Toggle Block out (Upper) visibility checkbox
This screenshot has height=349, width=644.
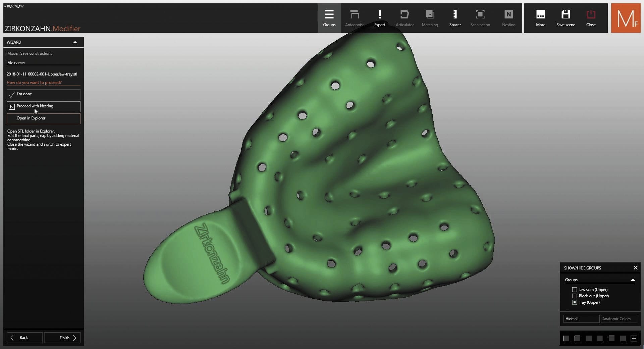[574, 296]
